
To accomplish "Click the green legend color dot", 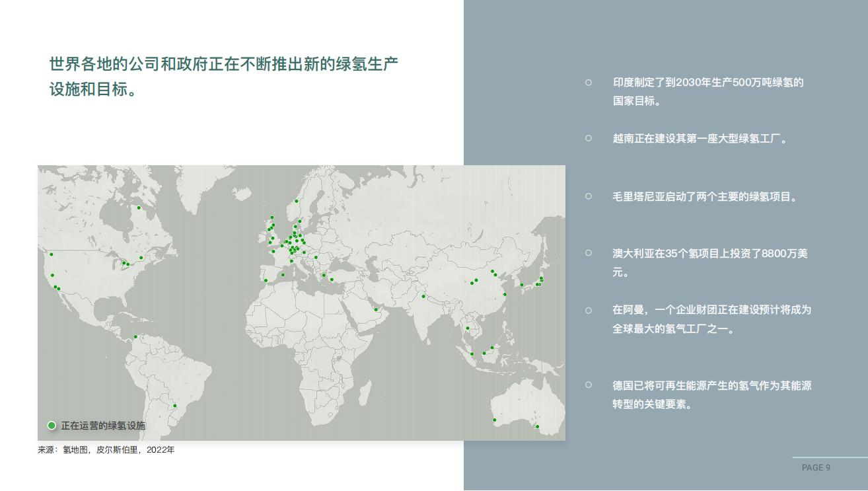I will point(52,425).
